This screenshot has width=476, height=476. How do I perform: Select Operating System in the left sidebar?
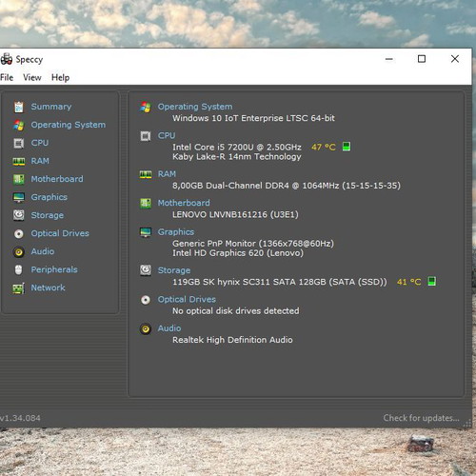68,125
